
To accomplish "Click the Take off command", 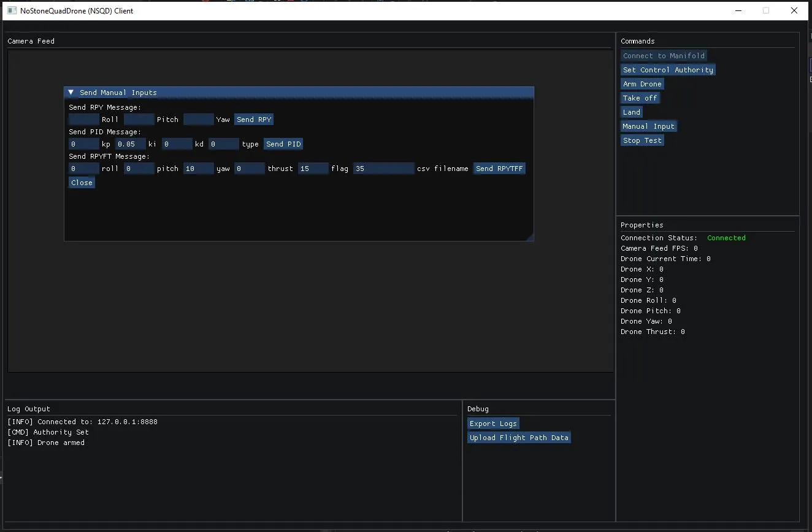I will pyautogui.click(x=640, y=98).
